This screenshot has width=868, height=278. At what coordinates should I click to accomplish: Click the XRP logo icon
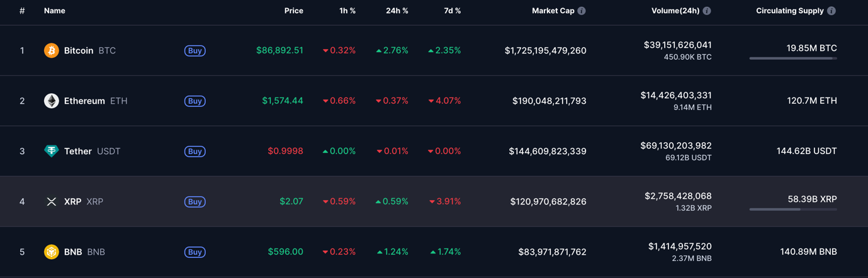pyautogui.click(x=52, y=201)
